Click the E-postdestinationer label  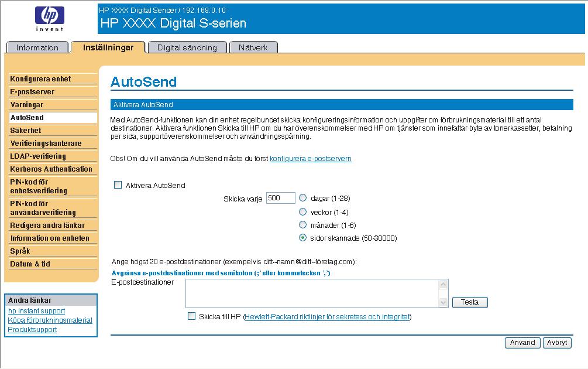point(143,282)
